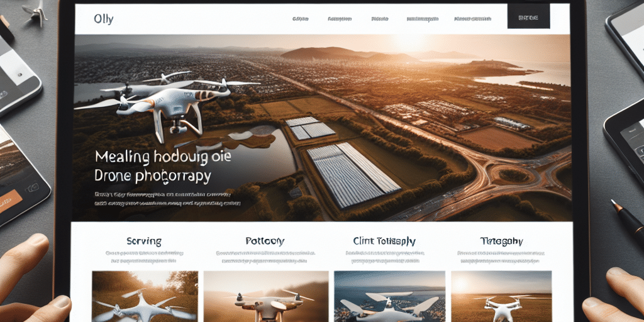This screenshot has height=322, width=644.
Task: Open the 'Clint' service heading
Action: click(x=384, y=241)
